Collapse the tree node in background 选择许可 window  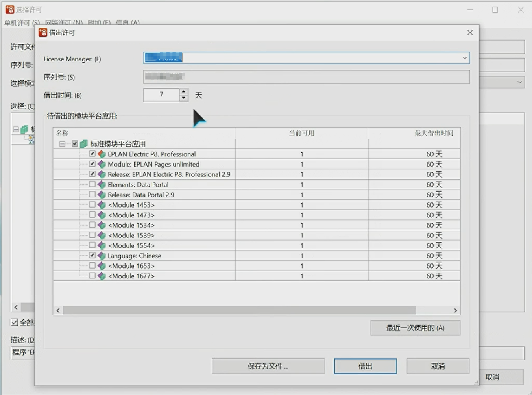(16, 129)
